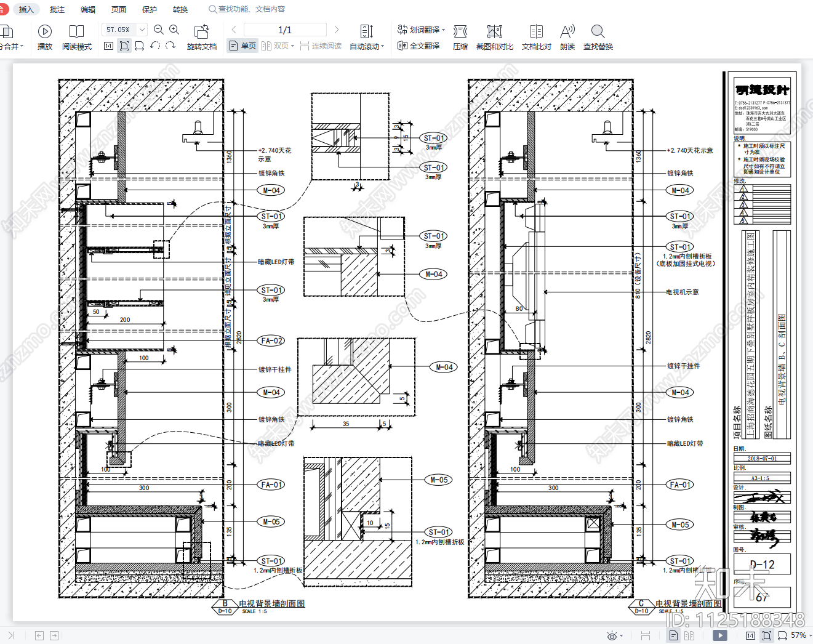Toggle status bar single page layout

(x=673, y=635)
